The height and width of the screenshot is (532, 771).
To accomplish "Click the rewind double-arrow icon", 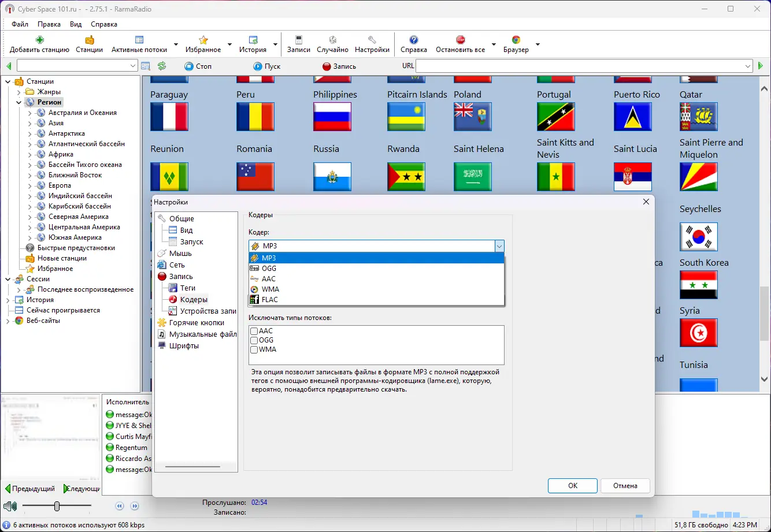I will pyautogui.click(x=120, y=506).
